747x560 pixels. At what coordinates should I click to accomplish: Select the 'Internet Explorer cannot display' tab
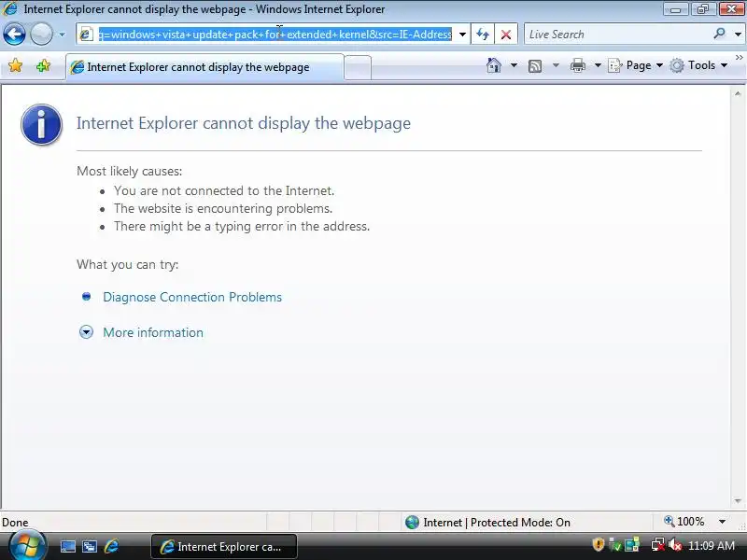(204, 67)
